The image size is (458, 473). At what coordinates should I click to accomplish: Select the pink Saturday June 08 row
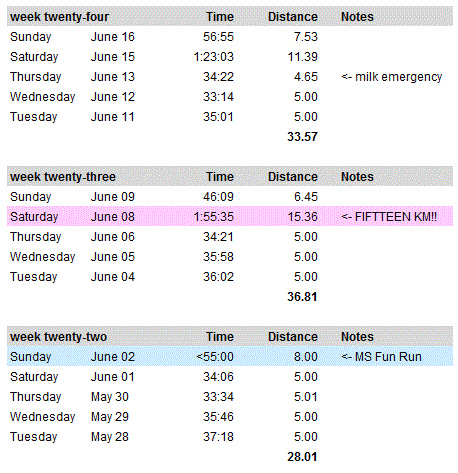point(230,216)
